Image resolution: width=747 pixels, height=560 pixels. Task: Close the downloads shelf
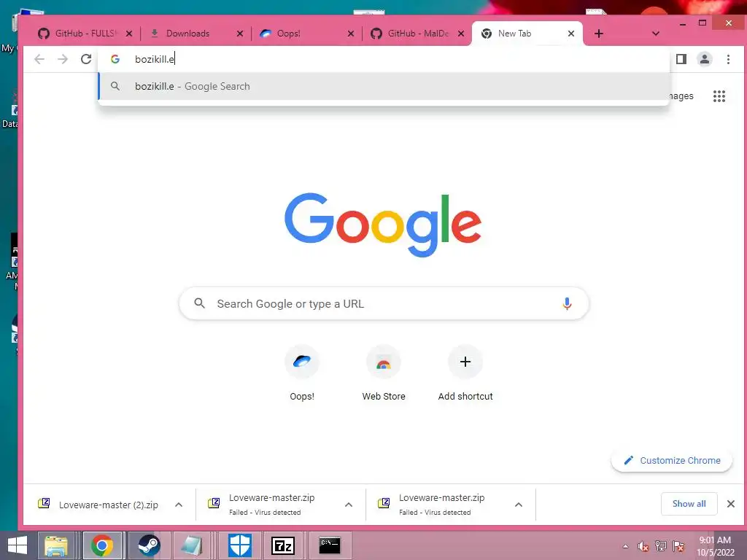point(731,504)
